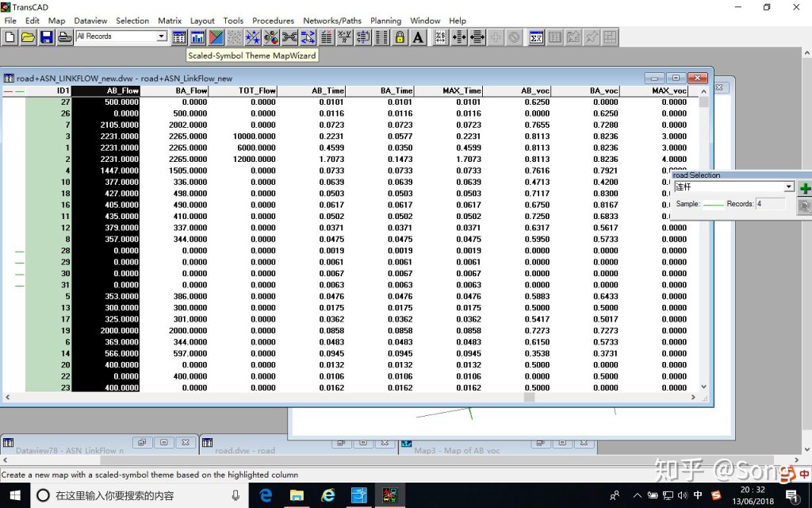Restore the minimized Dataview78 window

pyautogui.click(x=144, y=442)
